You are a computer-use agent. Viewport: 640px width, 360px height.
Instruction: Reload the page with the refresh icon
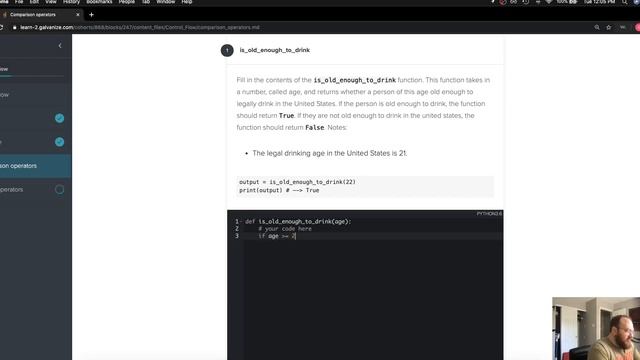1,27
